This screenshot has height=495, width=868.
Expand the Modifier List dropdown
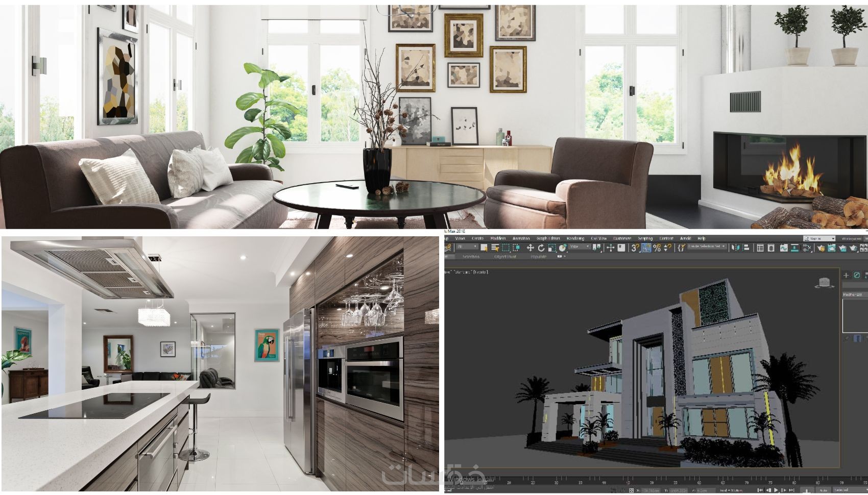pos(855,294)
